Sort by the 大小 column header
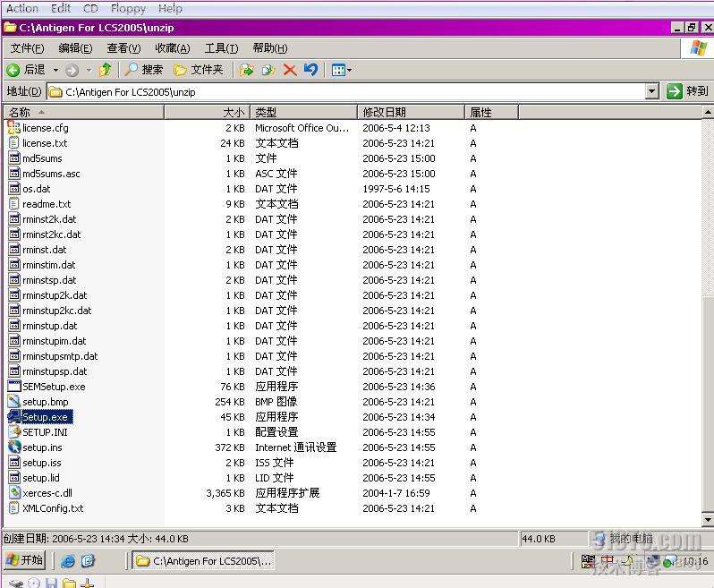 click(207, 112)
